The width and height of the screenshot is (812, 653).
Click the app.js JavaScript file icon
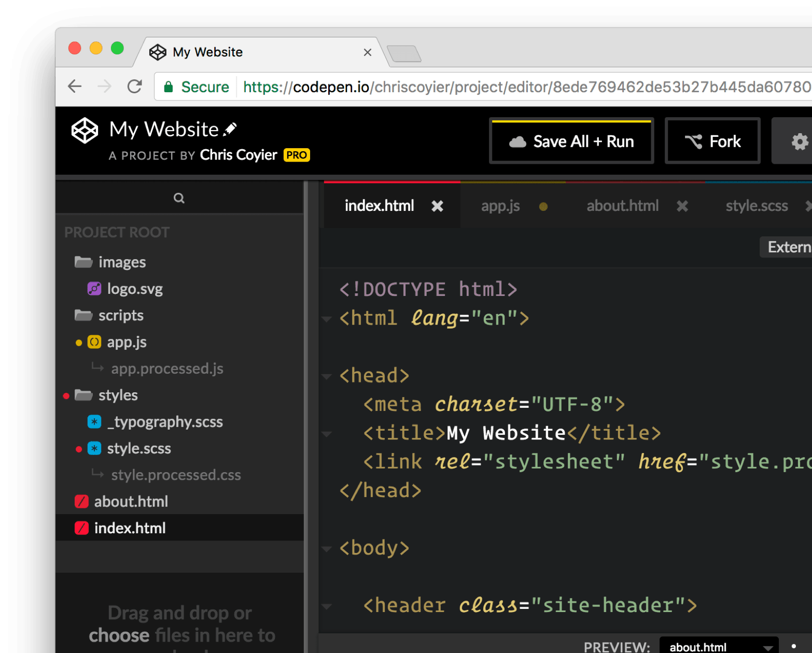pos(94,342)
